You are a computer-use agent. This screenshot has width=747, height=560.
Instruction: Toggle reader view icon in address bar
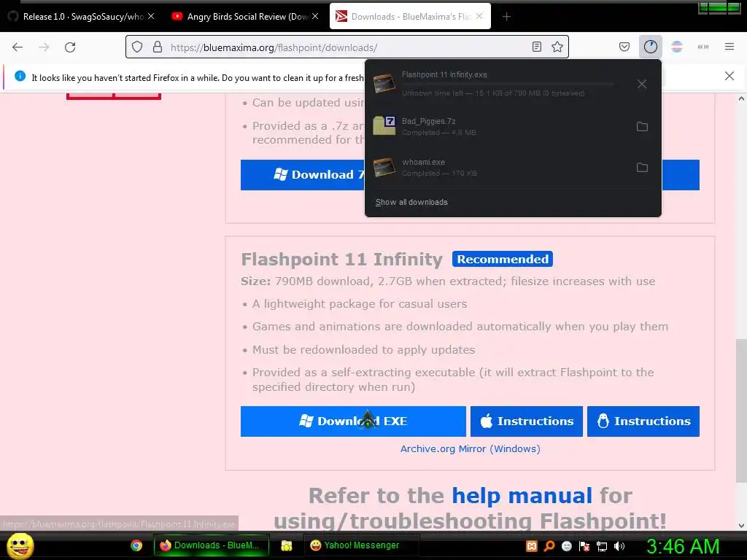536,47
